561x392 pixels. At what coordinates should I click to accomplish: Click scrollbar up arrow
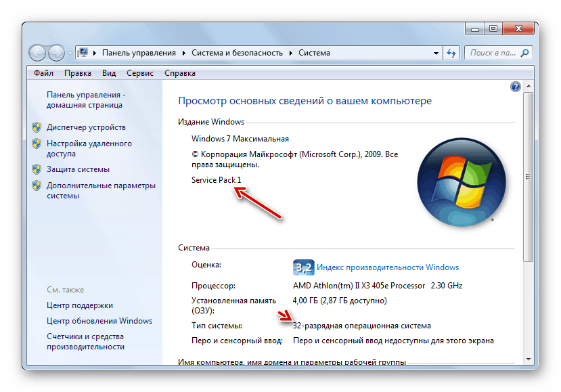[x=529, y=86]
